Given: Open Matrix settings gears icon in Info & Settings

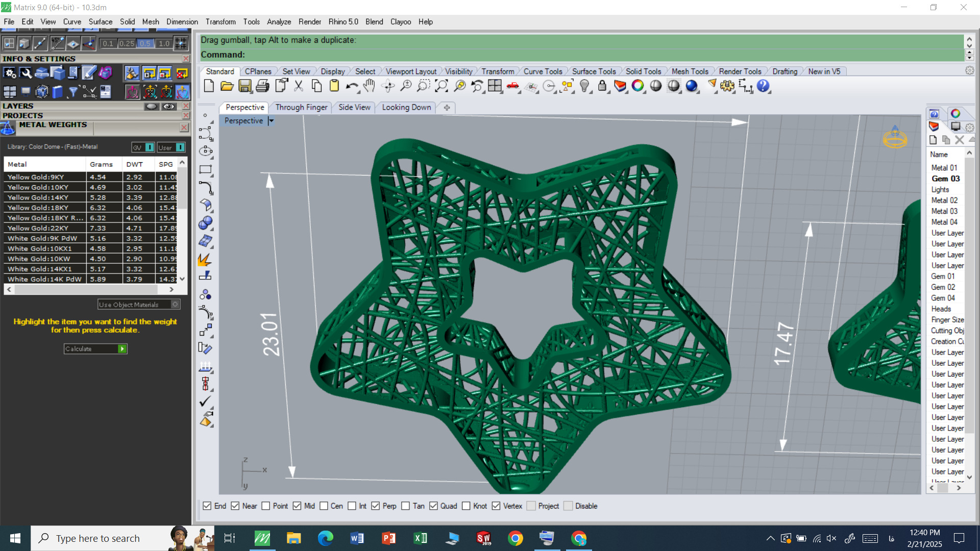Looking at the screenshot, I should [x=10, y=73].
